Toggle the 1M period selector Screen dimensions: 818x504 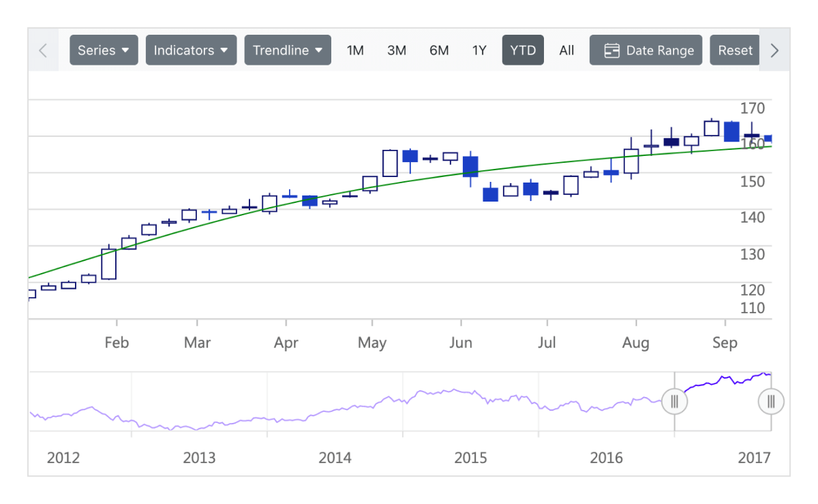tap(355, 50)
